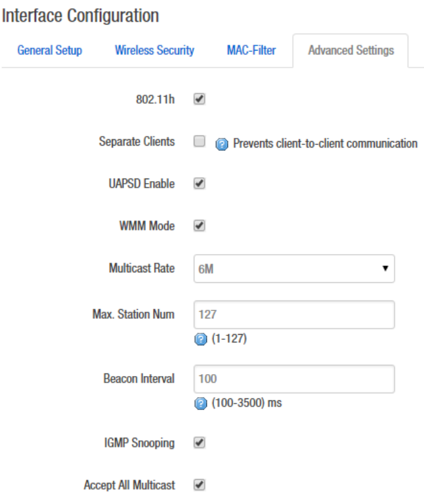Viewport: 424px width, 504px height.
Task: Uncheck the UAPSD Enable checkbox
Action: click(200, 184)
